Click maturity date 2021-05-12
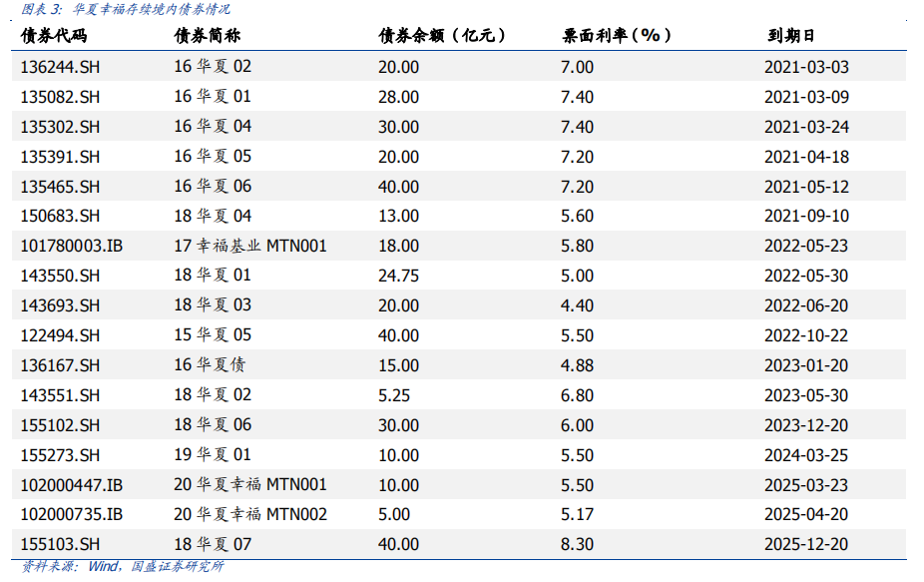Screen dimensions: 924x582 click(x=806, y=187)
